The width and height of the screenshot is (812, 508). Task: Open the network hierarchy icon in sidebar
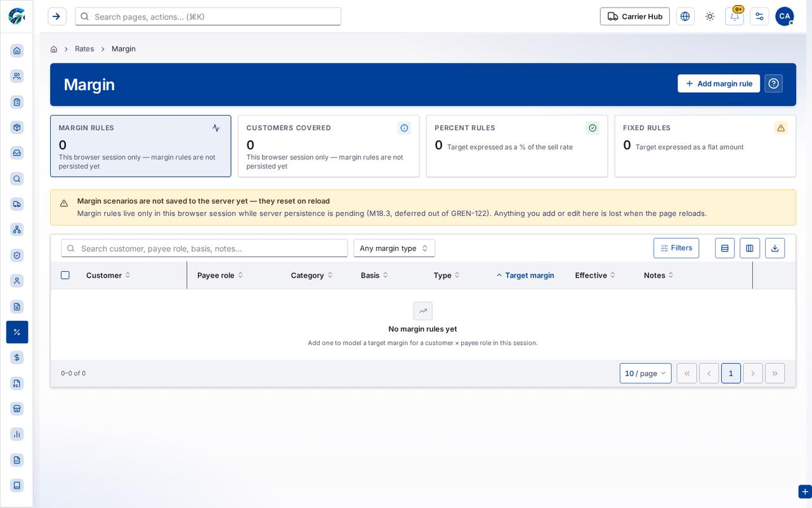(17, 229)
